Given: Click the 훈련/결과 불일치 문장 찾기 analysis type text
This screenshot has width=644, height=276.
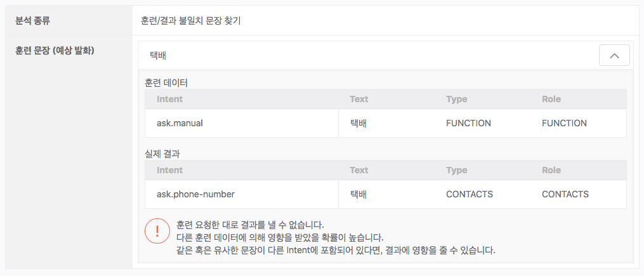Looking at the screenshot, I should (190, 20).
